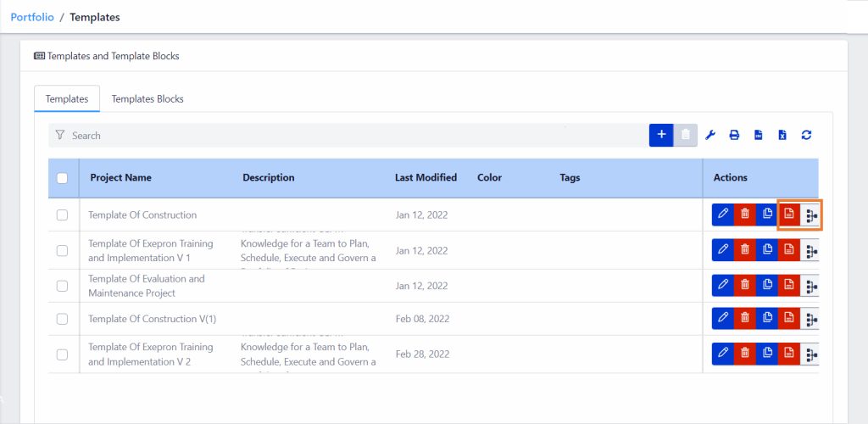This screenshot has width=868, height=424.
Task: Edit Template Of Evaluation and Maintenance Project
Action: [722, 286]
